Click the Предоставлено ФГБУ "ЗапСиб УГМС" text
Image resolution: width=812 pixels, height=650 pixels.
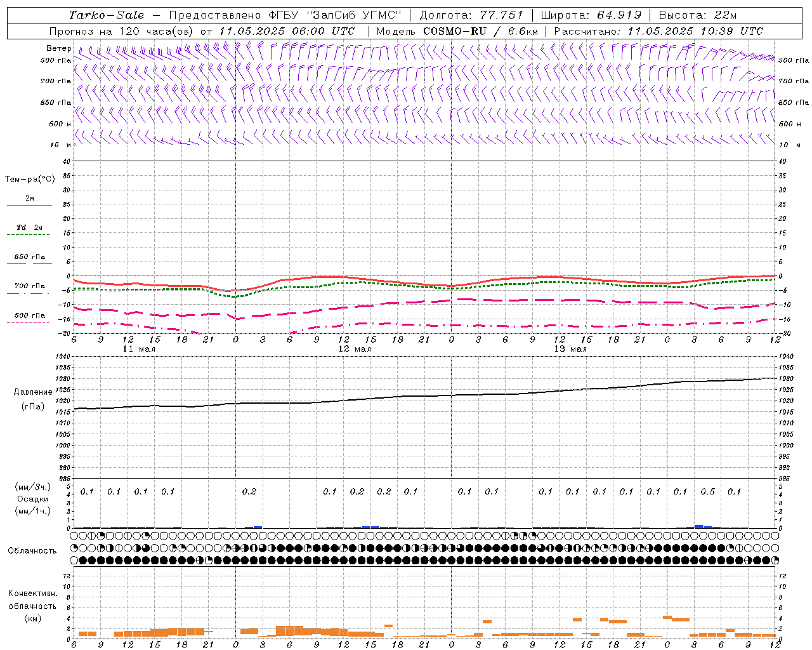click(x=285, y=15)
